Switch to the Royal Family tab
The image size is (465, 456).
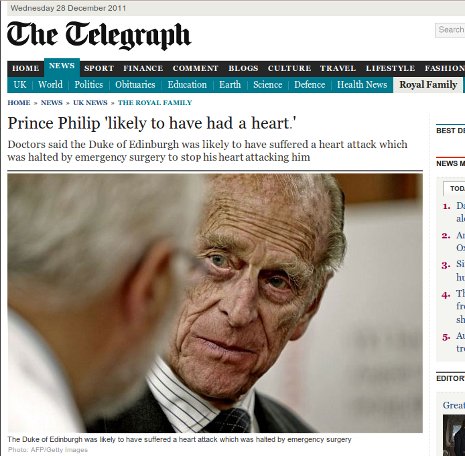point(428,85)
